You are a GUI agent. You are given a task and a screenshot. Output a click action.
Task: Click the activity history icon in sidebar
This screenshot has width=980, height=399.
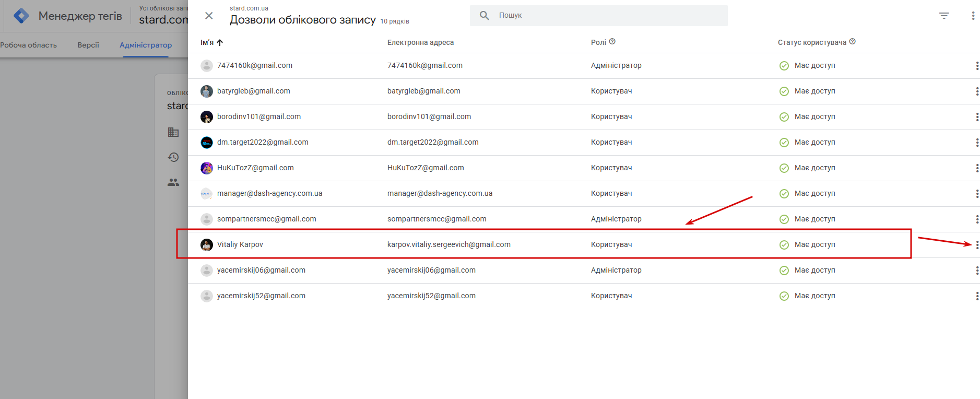point(173,157)
